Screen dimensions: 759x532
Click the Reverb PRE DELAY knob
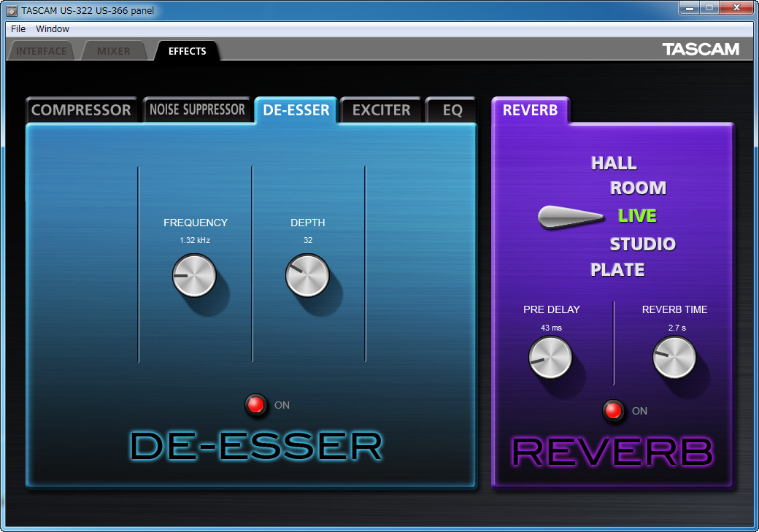point(550,358)
